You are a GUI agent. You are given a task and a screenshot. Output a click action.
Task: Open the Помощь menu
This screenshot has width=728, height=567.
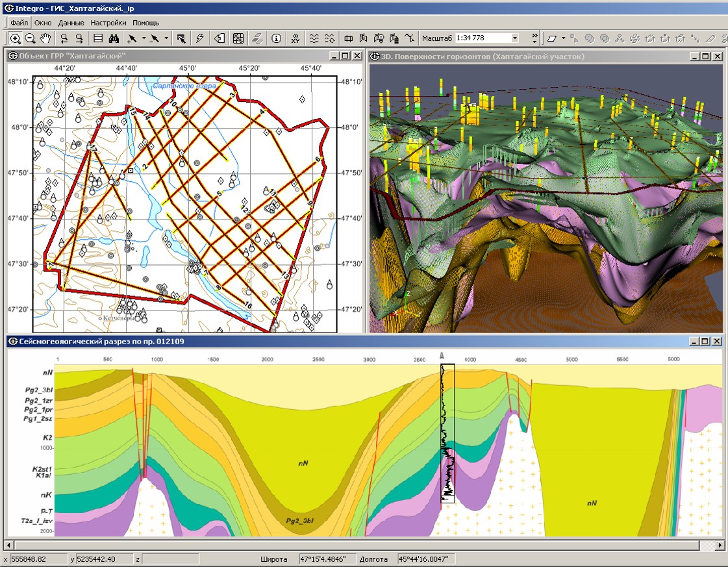146,23
